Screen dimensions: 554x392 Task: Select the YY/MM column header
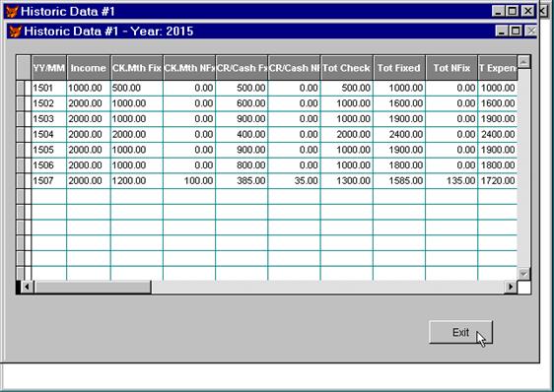[x=48, y=68]
